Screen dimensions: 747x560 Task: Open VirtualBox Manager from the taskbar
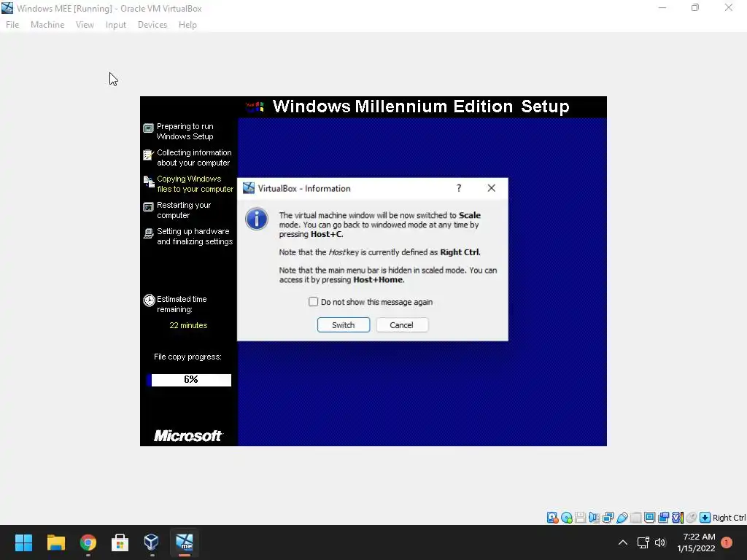(x=152, y=542)
